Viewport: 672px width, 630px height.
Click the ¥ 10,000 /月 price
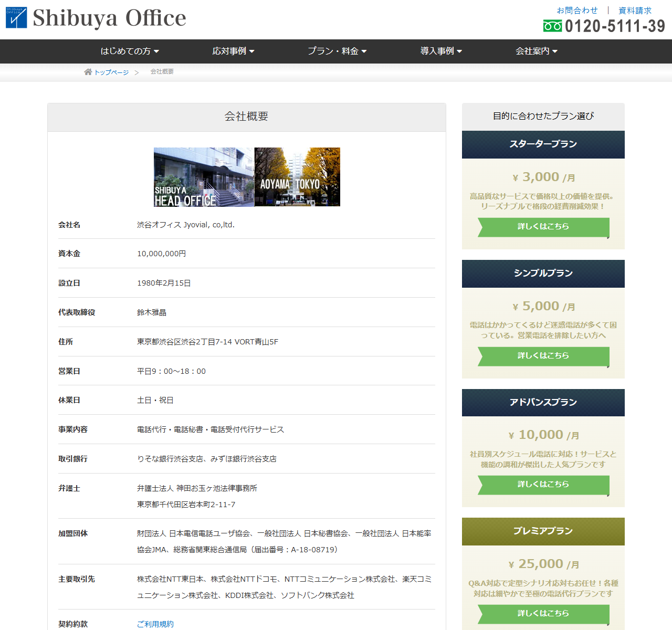pyautogui.click(x=543, y=435)
